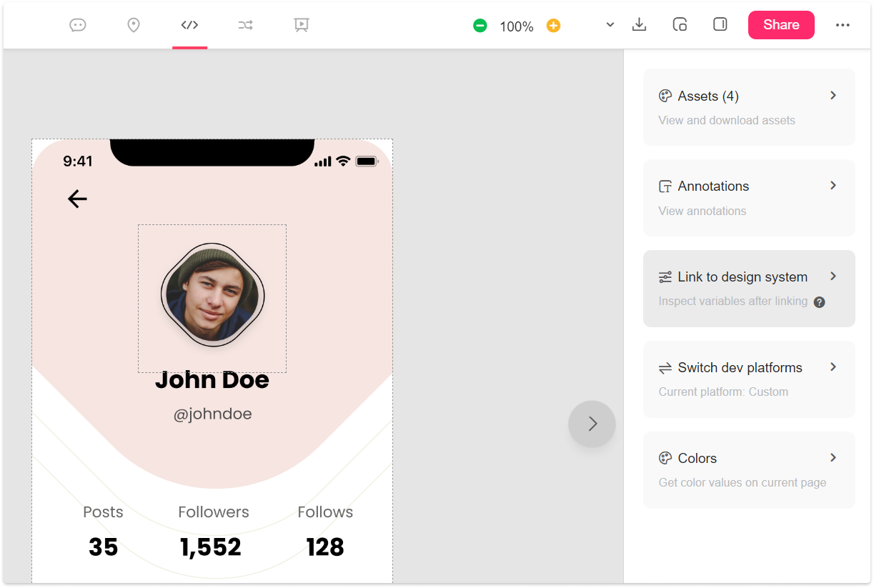Open the Colors card
This screenshot has height=588, width=874.
click(x=749, y=470)
